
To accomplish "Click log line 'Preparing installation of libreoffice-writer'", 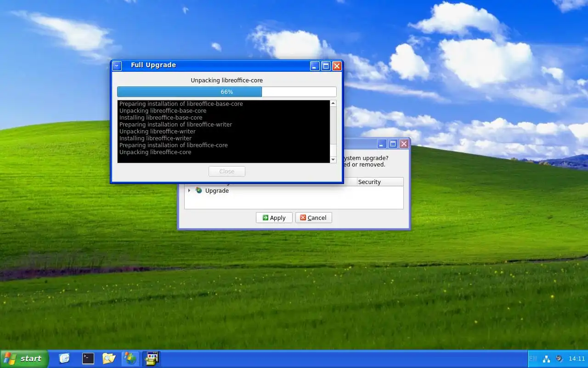I will tap(175, 125).
